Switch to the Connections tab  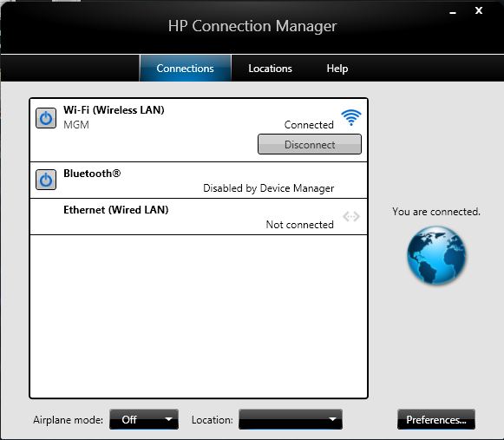pos(185,69)
